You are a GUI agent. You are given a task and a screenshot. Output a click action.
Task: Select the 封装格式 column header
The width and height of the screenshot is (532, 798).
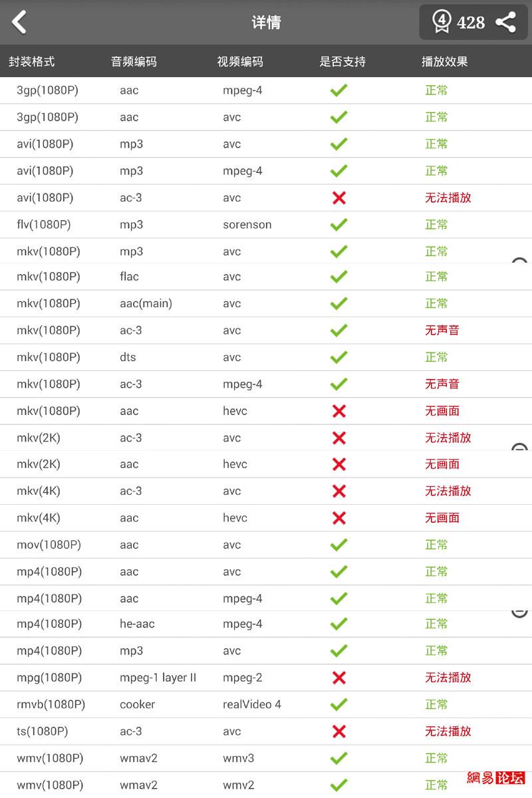(32, 62)
